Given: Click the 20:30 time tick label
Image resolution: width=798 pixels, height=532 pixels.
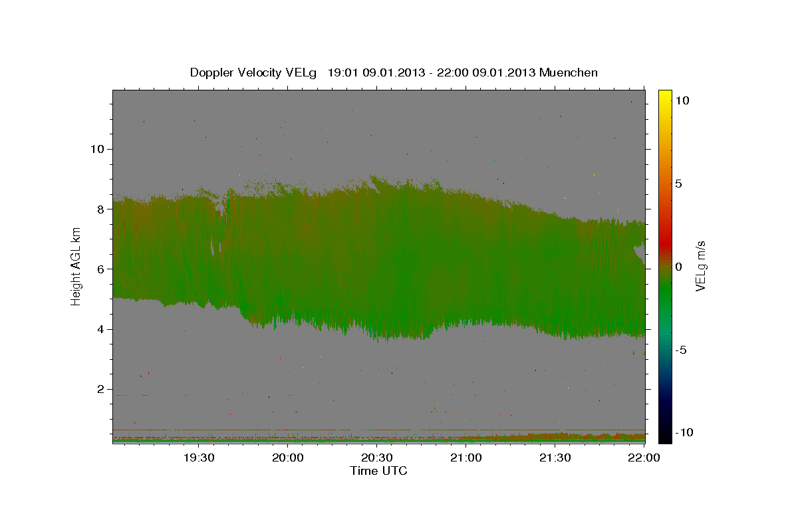Looking at the screenshot, I should pos(377,458).
